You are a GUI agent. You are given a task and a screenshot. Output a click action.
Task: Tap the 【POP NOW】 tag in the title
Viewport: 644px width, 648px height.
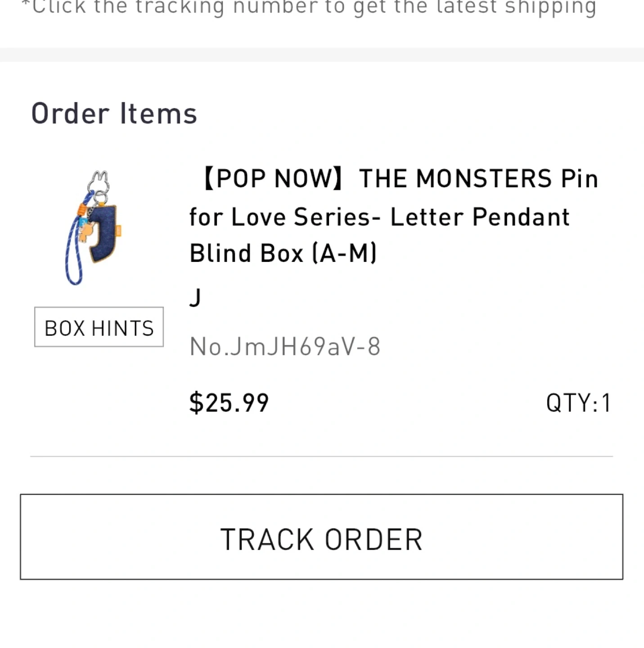coord(272,179)
